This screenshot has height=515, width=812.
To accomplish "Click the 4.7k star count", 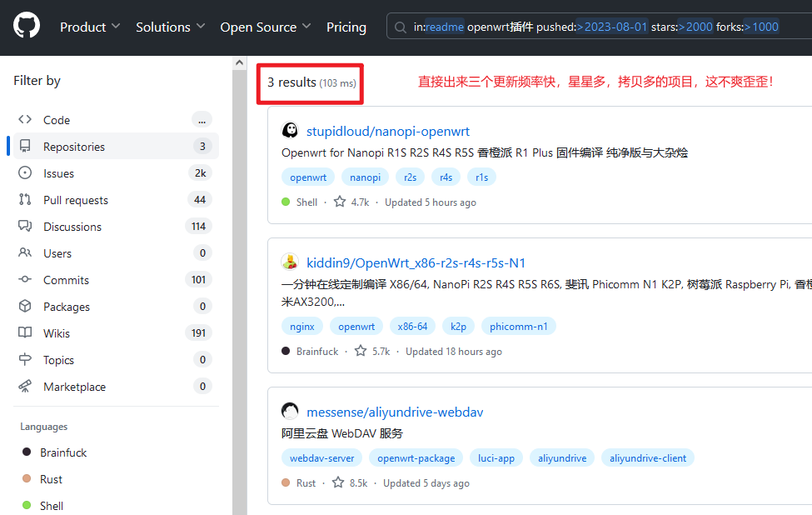I will 360,202.
